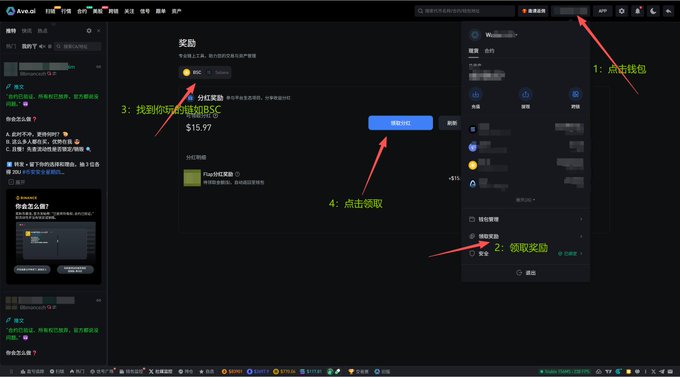Image resolution: width=680 pixels, height=377 pixels.
Task: Click the X social icon at bottom right
Action: [x=654, y=372]
